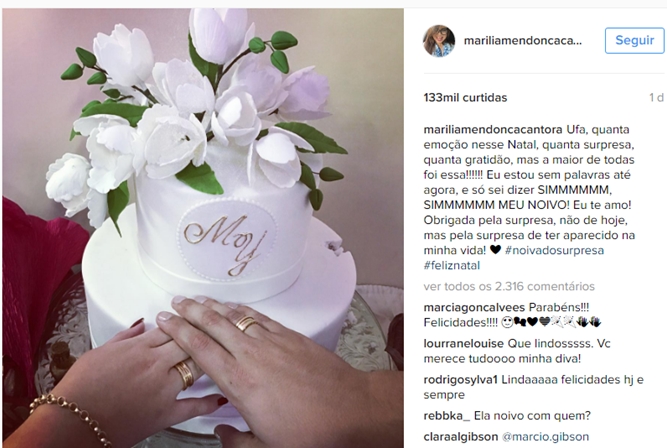Open lourranelouise commenter profile
Screen dimensions: 667x448
coord(464,343)
